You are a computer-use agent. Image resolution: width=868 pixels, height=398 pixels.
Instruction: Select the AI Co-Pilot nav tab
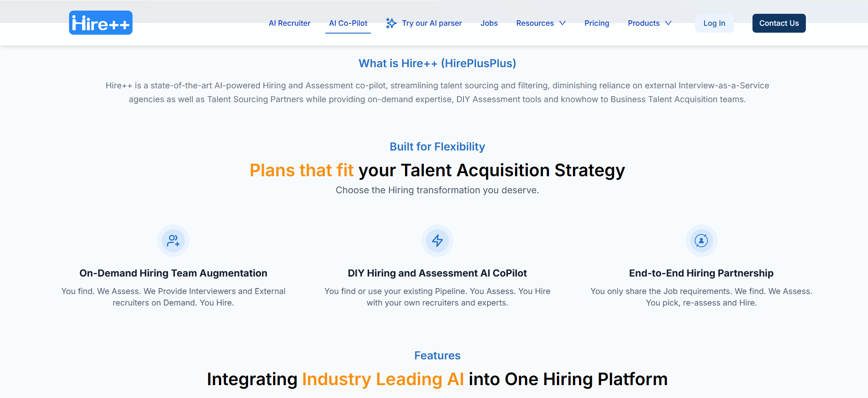[348, 23]
